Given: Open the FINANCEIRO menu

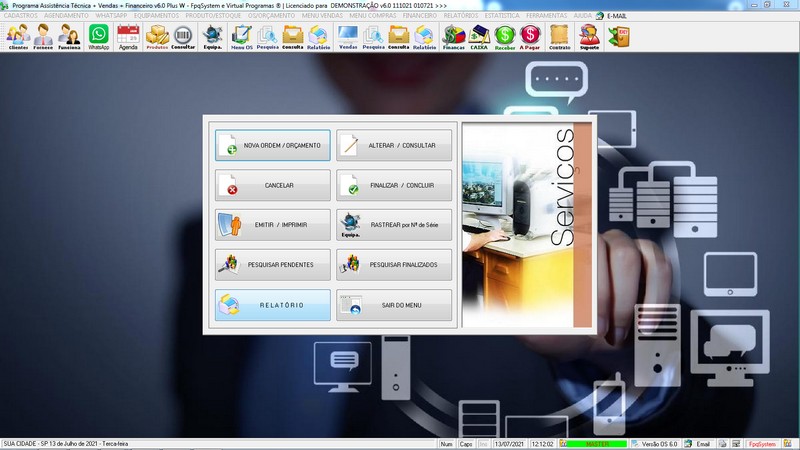Looking at the screenshot, I should pos(420,16).
